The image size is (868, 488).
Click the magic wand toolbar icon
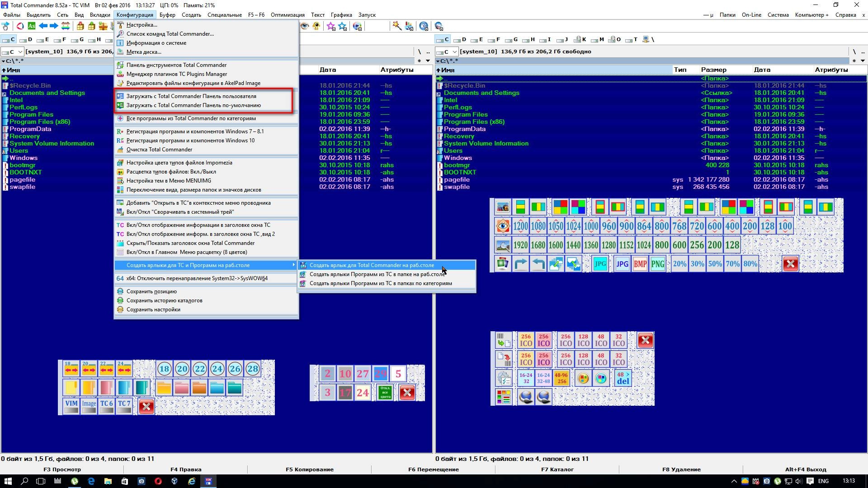pyautogui.click(x=397, y=26)
